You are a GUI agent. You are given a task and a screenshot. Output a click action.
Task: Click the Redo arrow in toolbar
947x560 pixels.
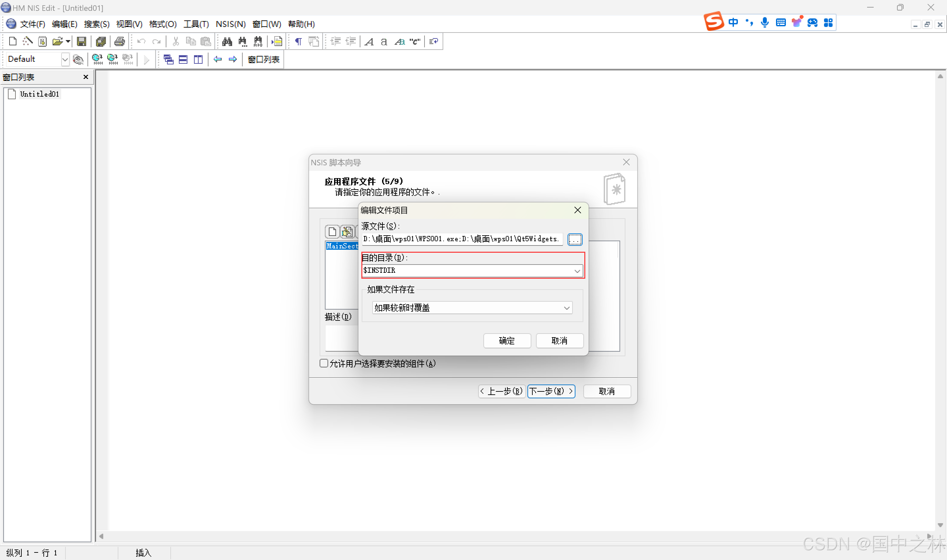coord(156,41)
